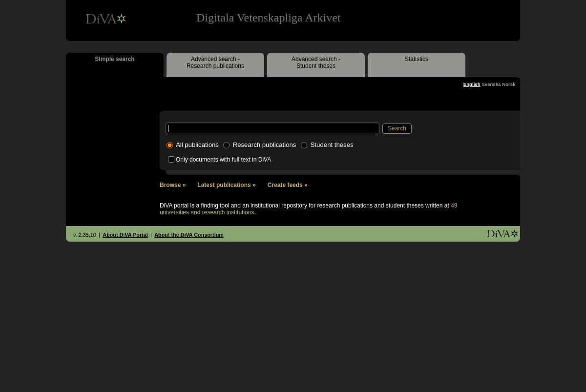Click the DiVA logo in the footer

[502, 234]
